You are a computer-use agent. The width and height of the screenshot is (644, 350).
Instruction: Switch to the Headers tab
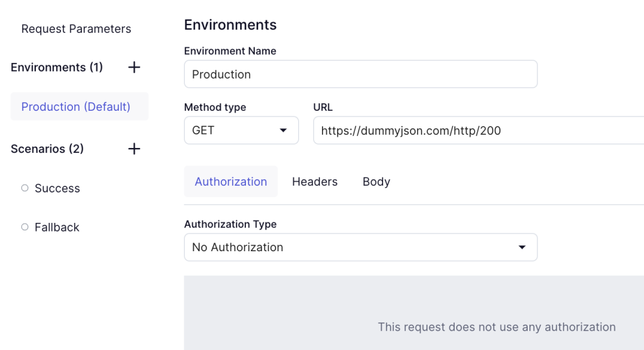(x=314, y=181)
